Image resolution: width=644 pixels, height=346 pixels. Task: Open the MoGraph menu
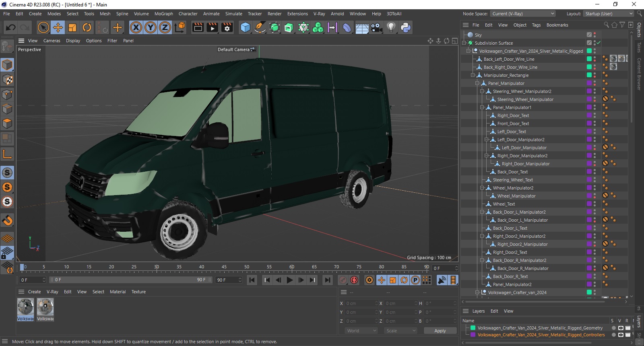tap(164, 14)
